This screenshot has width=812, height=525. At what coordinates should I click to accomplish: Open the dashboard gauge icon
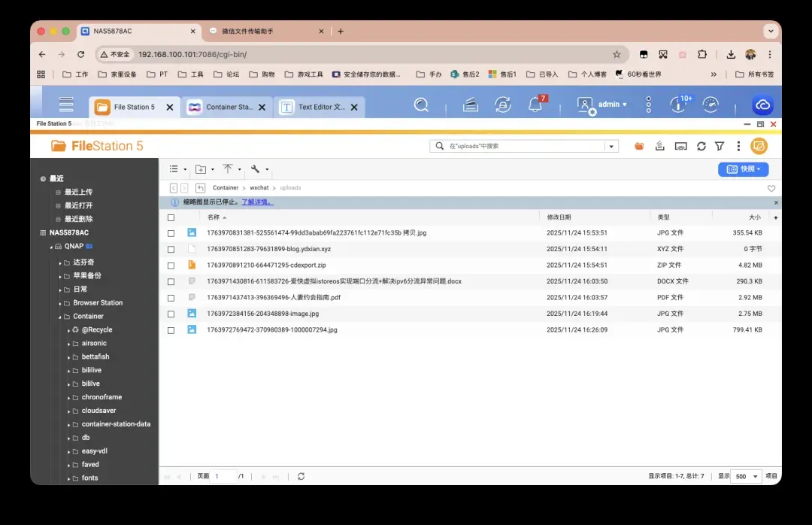[710, 105]
